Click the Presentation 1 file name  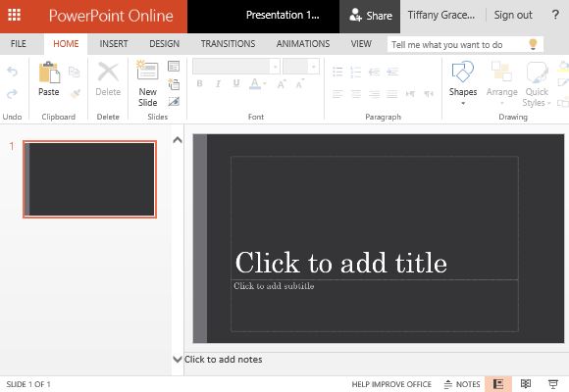click(x=283, y=15)
